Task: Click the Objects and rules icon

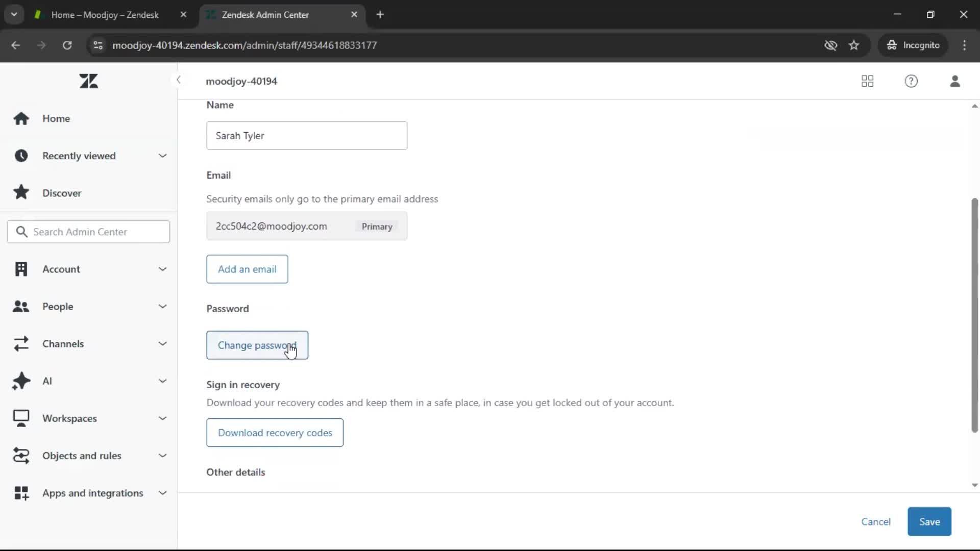Action: (21, 456)
